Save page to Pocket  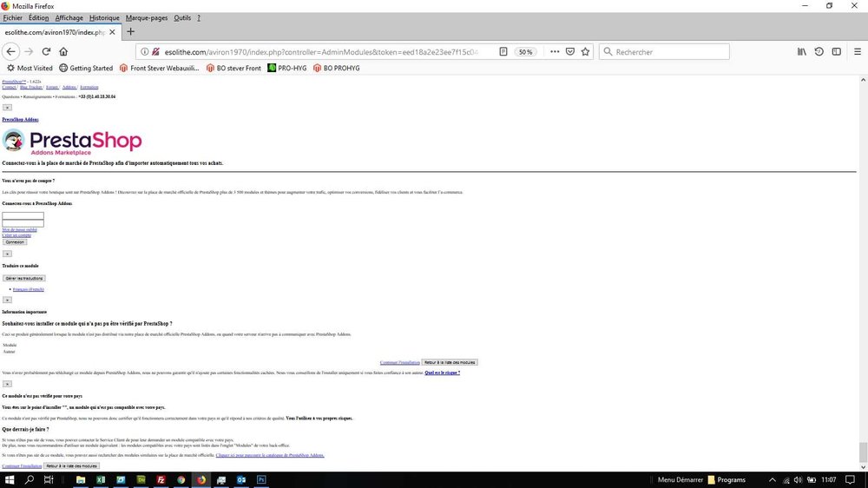(x=570, y=51)
